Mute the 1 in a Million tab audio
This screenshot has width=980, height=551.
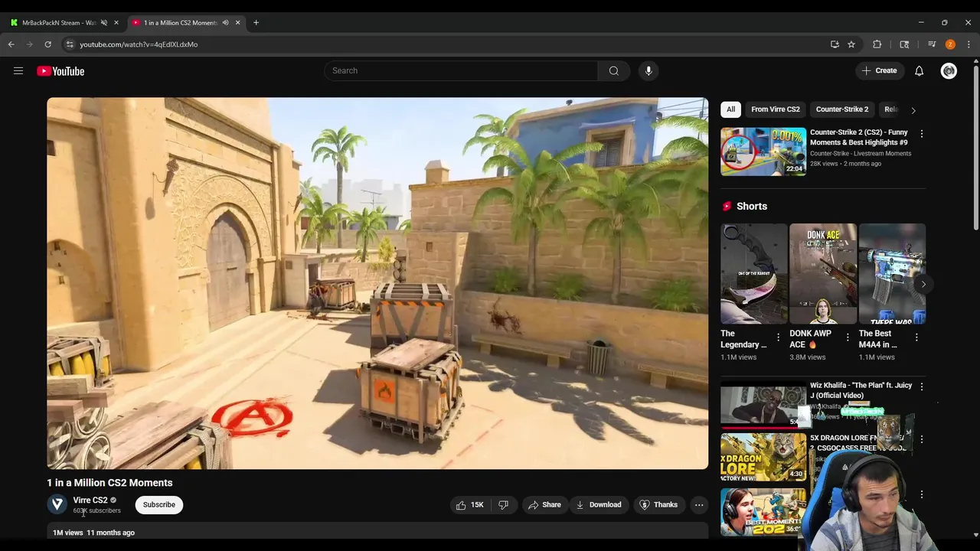click(225, 23)
